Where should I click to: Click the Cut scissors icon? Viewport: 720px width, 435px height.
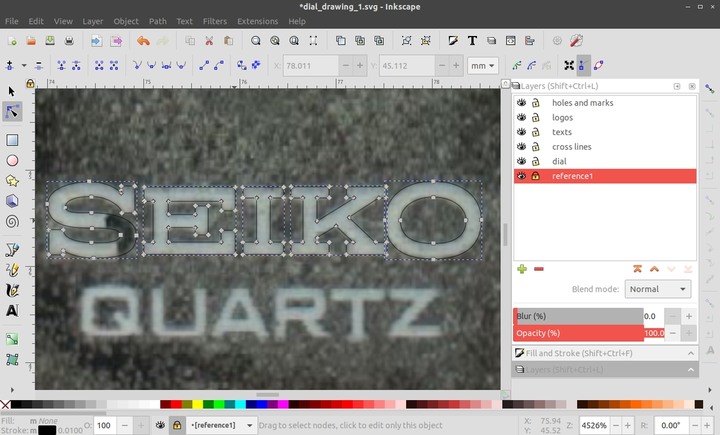pyautogui.click(x=209, y=41)
